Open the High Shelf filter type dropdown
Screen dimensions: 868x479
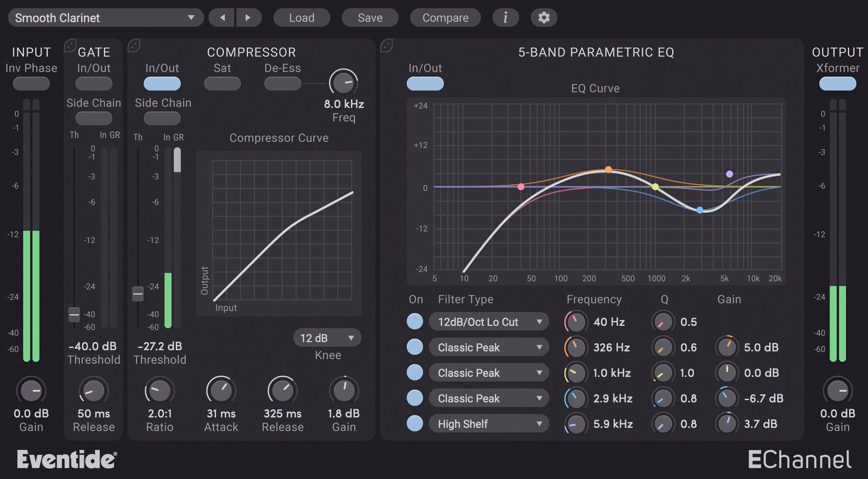(x=489, y=424)
